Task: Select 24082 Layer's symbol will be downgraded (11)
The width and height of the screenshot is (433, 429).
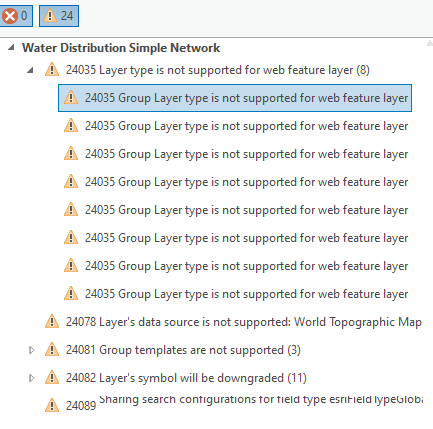Action: click(186, 378)
